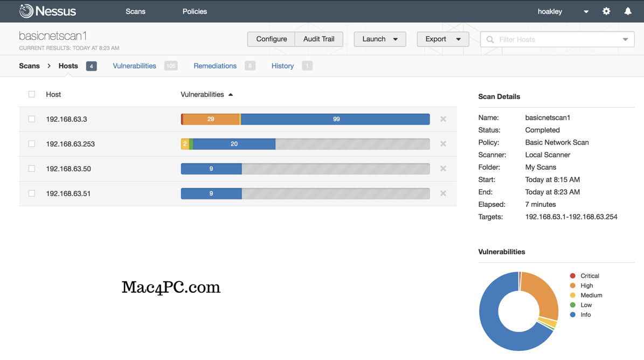Remove host 192.168.63.3 with its X icon
The image size is (644, 360).
443,119
